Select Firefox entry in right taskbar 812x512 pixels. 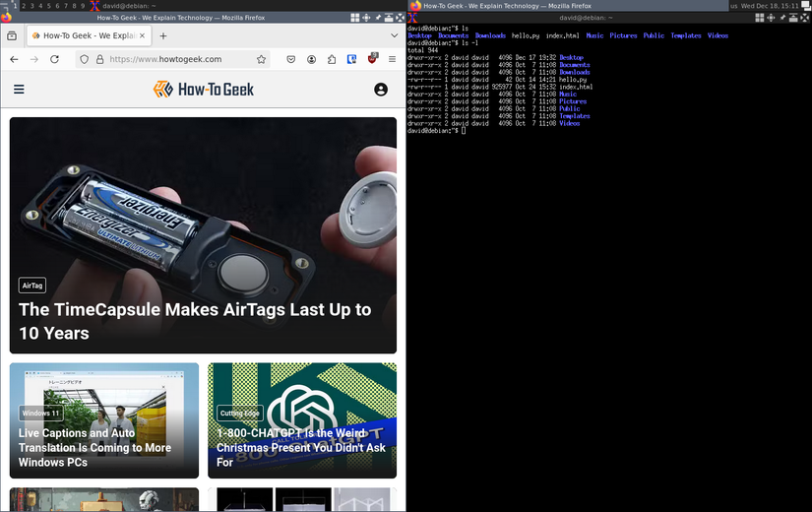569,6
